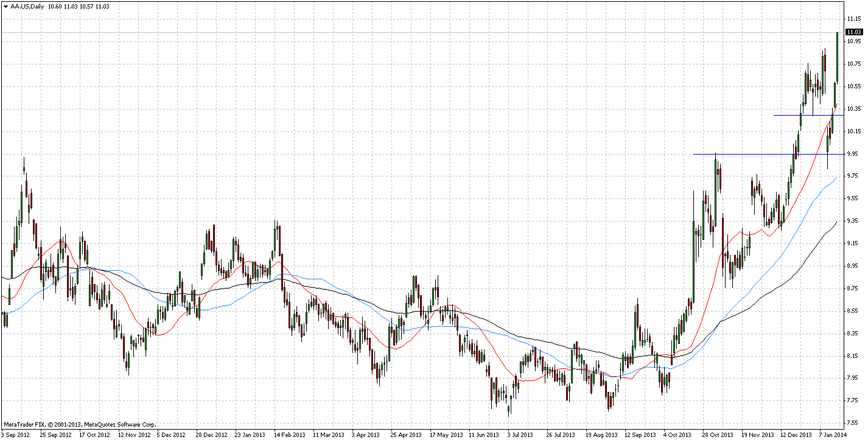
Task: Click the highlighted 11.03 current price tag
Action: (854, 32)
